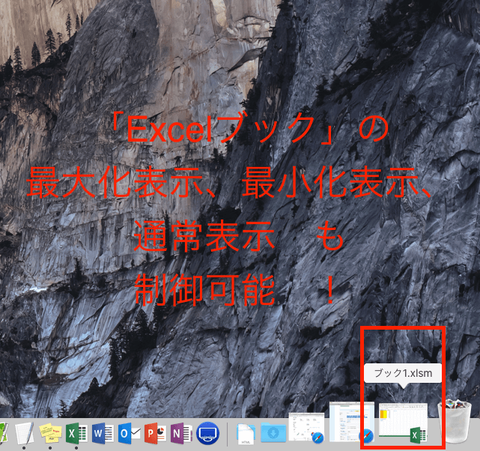Viewport: 480px width, 451px height.
Task: Open Microsoft Outlook in the Dock
Action: click(129, 433)
